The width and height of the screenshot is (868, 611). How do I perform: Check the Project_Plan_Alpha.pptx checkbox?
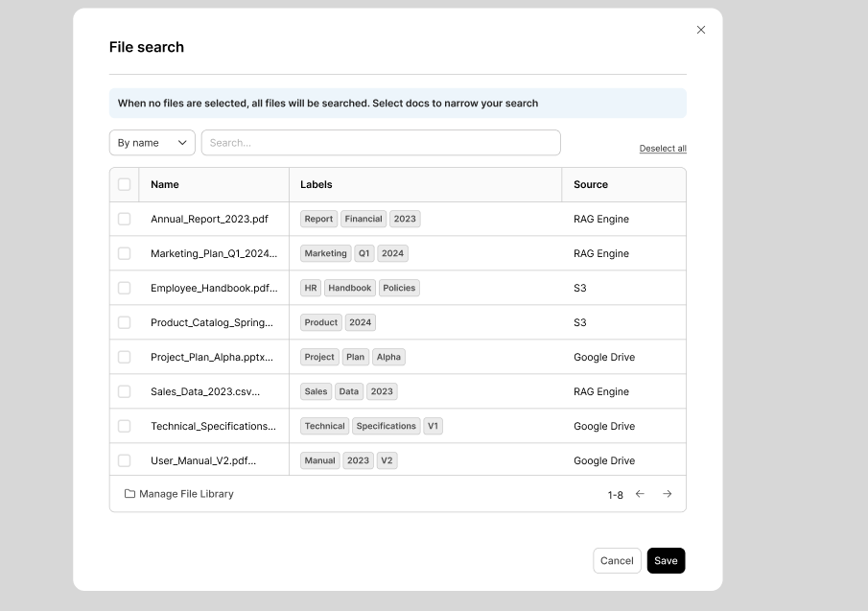click(124, 357)
